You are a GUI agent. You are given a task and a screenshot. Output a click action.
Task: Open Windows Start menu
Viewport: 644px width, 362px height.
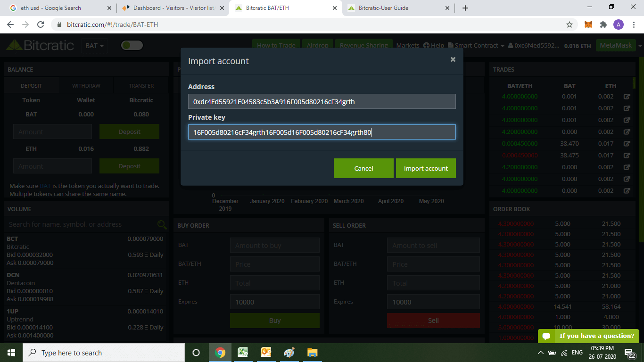11,353
